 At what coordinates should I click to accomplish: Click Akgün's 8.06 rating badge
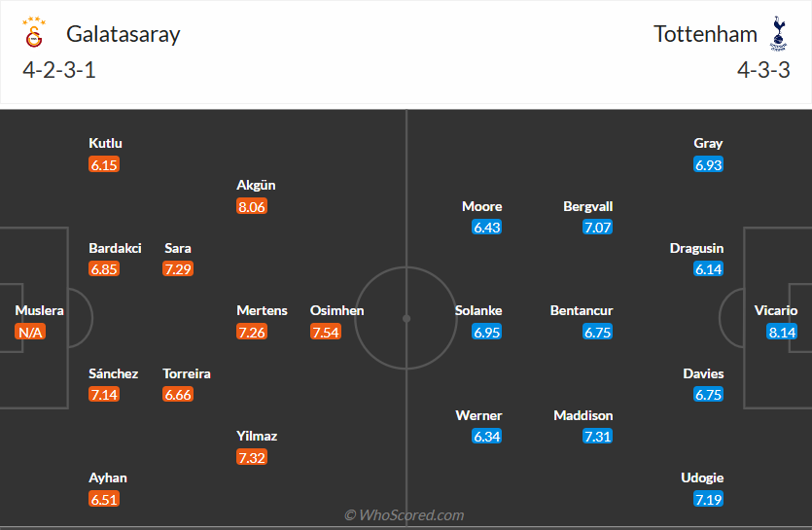tap(251, 206)
